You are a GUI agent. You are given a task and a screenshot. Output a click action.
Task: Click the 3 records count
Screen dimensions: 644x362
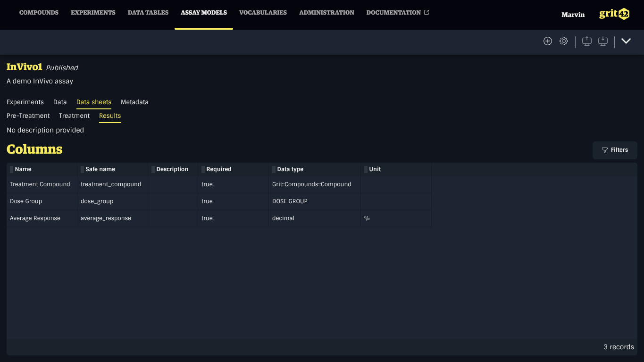tap(619, 347)
